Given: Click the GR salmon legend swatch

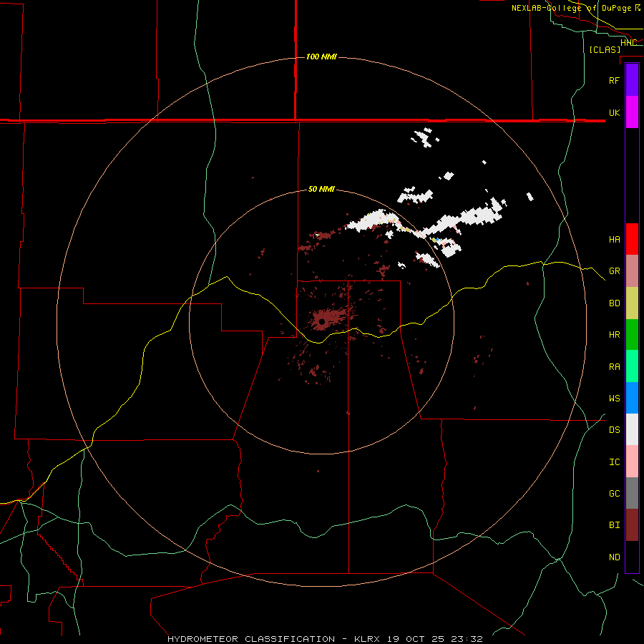Looking at the screenshot, I should pyautogui.click(x=632, y=271).
